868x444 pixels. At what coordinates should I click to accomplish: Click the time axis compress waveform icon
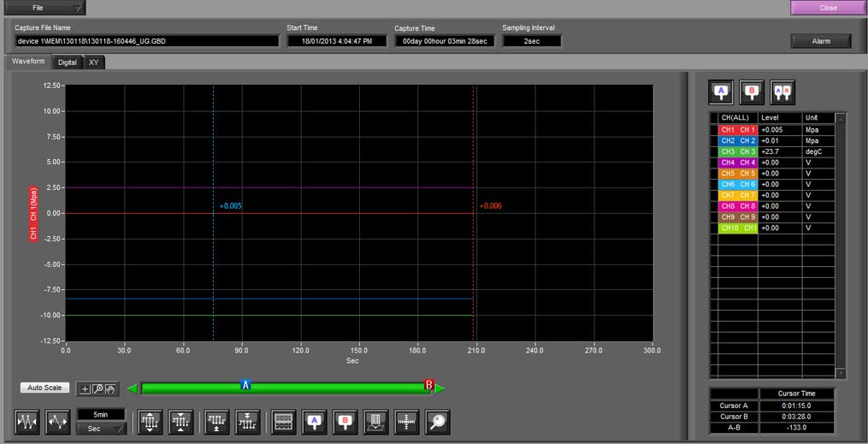[x=28, y=423]
